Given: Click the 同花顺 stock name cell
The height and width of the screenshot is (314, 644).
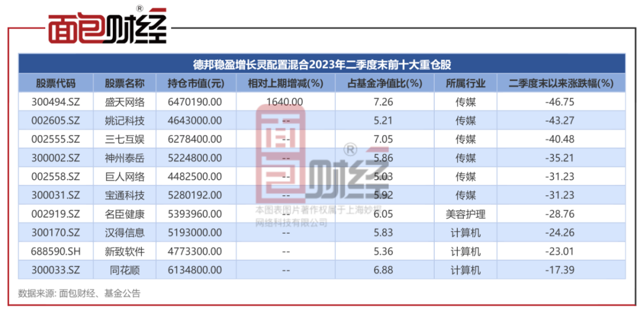Looking at the screenshot, I should click(x=124, y=271).
